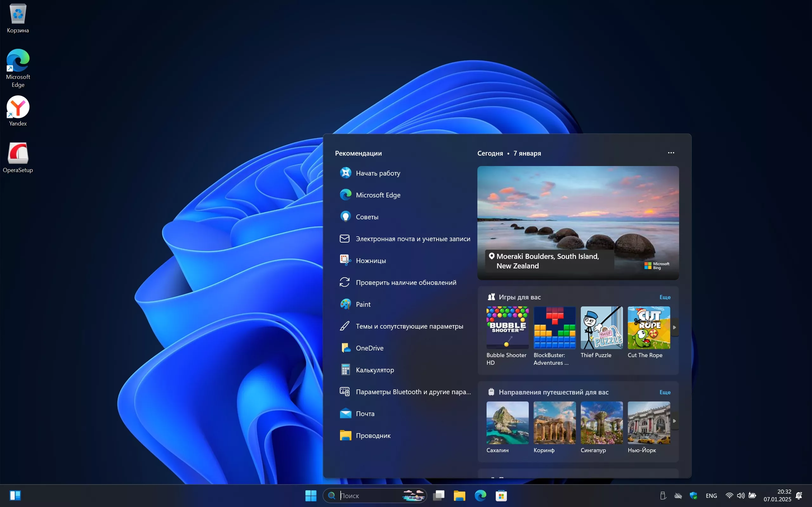Click the Windows Security tray icon
Screen dimensions: 812x507
[x=693, y=495]
